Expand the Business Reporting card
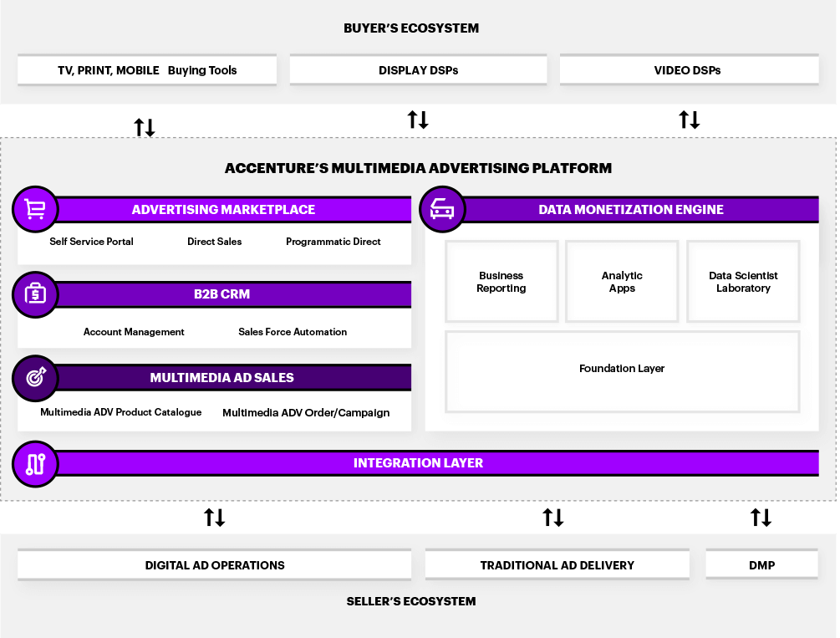 [501, 281]
